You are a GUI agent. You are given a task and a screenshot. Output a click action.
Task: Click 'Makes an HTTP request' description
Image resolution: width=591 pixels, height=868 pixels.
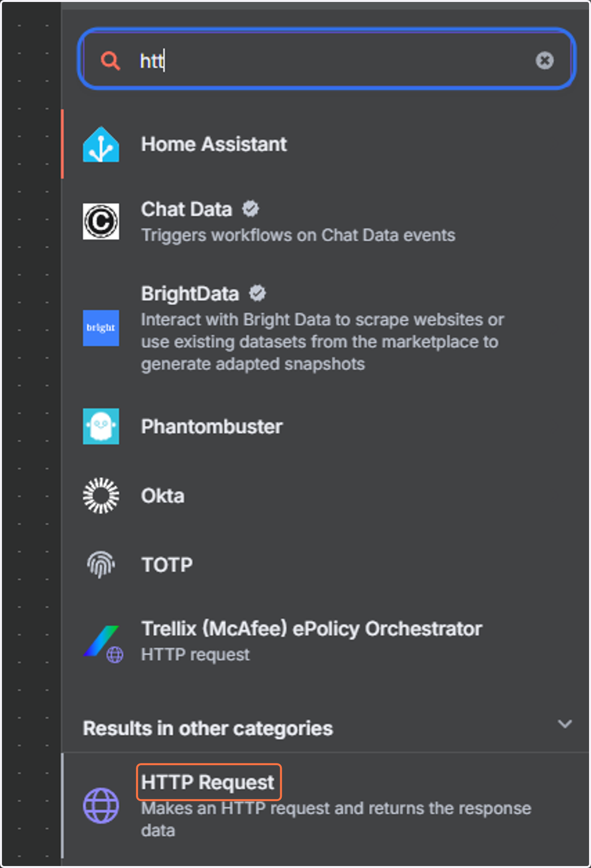336,819
